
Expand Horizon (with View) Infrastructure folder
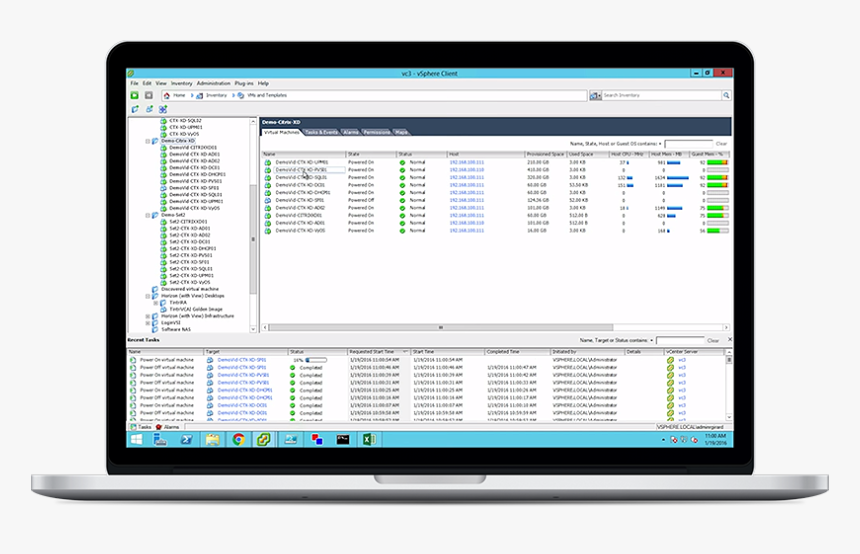tap(148, 316)
